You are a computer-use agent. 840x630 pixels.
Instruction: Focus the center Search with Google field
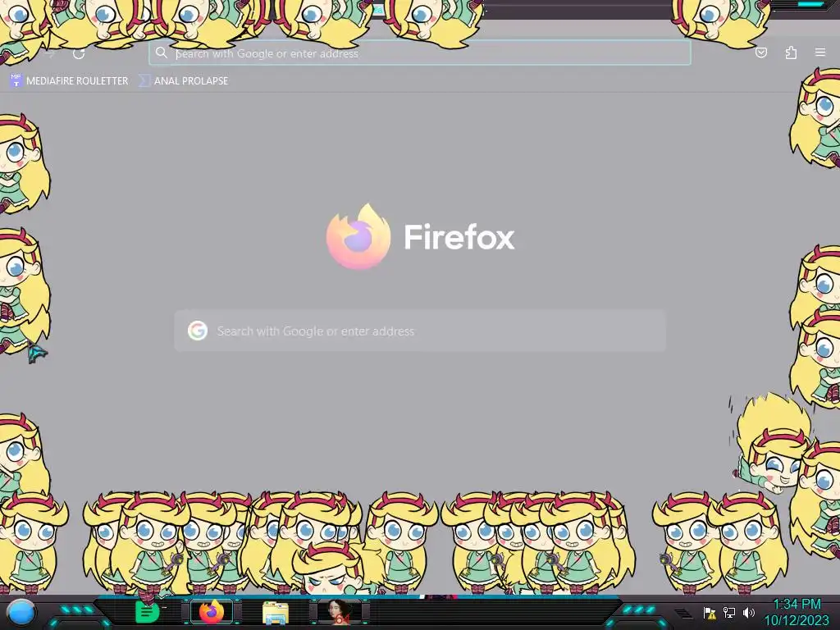[x=420, y=331]
